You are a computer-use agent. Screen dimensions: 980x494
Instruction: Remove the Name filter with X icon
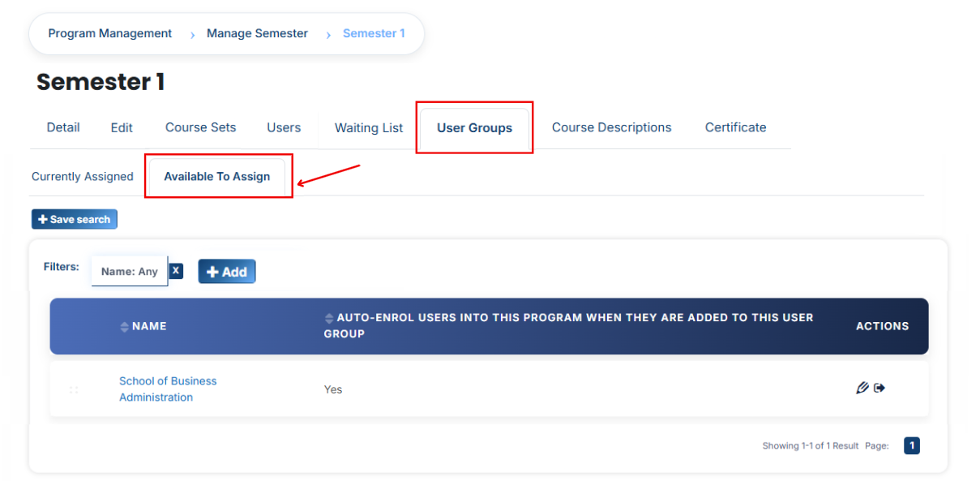click(x=176, y=271)
